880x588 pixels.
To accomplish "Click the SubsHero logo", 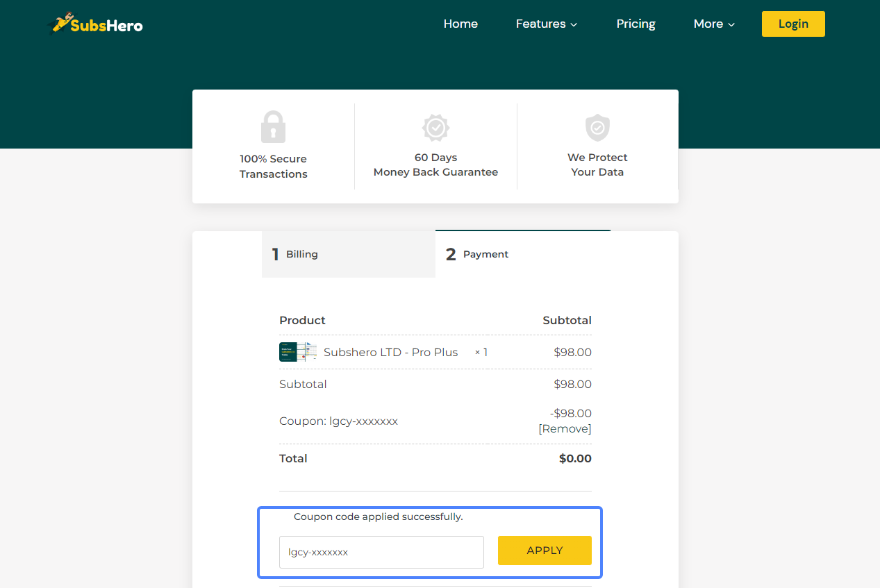I will (94, 24).
